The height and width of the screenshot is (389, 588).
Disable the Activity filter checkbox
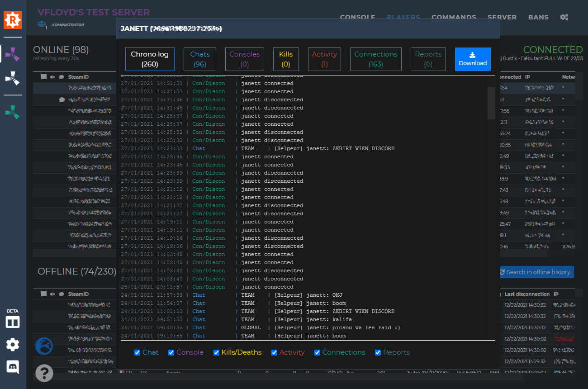pos(275,353)
